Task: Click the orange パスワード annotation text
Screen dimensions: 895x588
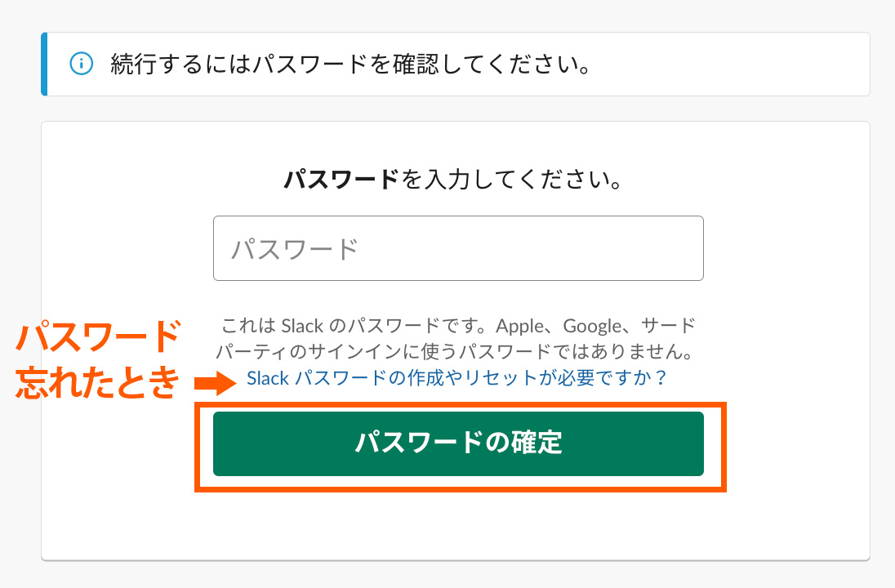Action: coord(99,336)
